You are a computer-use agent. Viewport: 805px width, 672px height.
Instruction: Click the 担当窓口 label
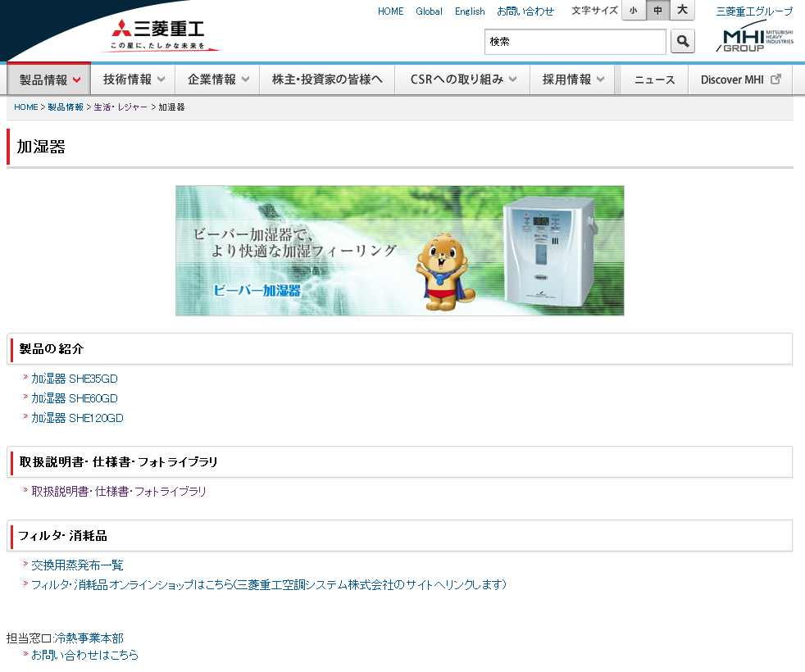click(29, 638)
